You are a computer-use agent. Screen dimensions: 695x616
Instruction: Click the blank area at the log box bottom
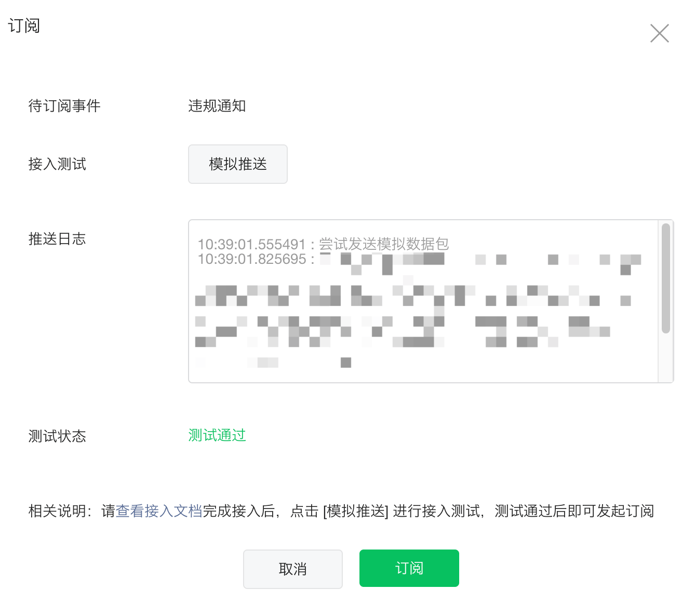click(x=416, y=374)
